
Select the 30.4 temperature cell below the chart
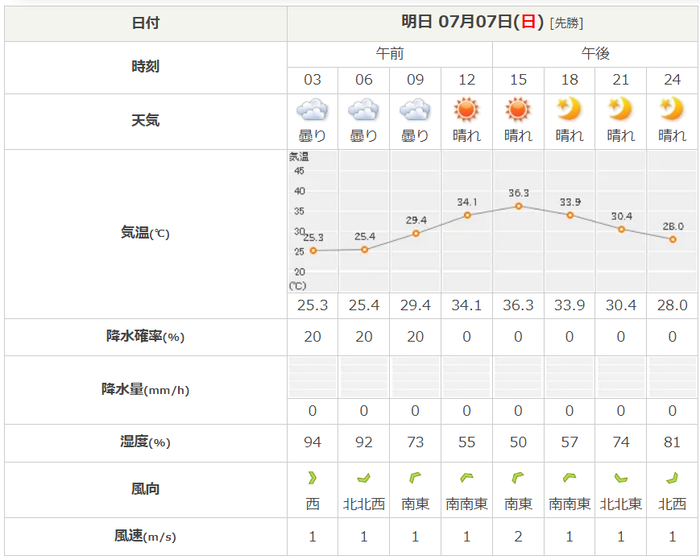pos(621,305)
